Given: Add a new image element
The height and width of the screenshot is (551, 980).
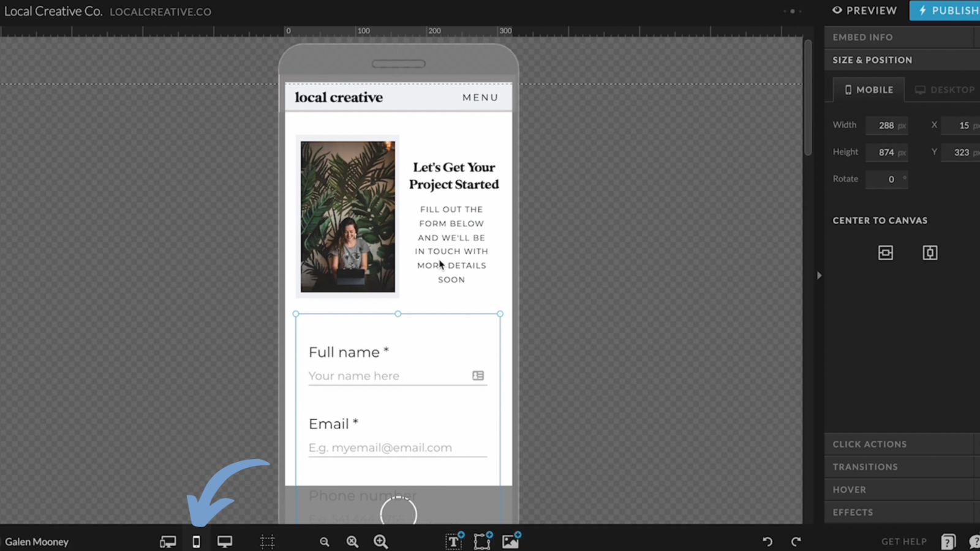Looking at the screenshot, I should tap(511, 541).
